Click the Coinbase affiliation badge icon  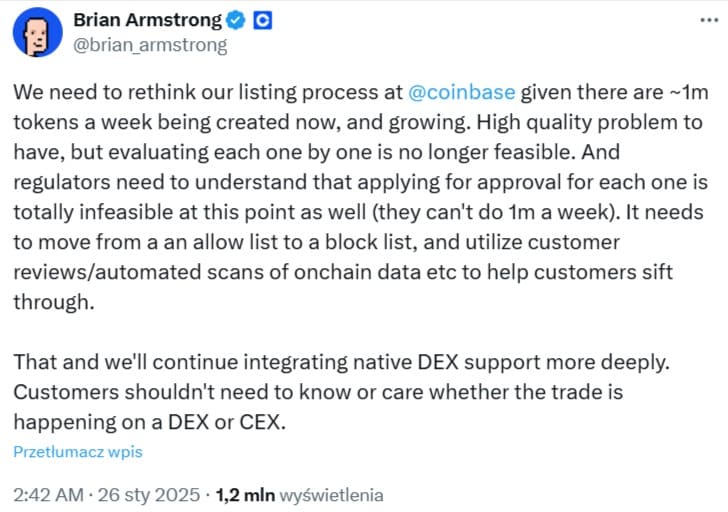tap(262, 21)
